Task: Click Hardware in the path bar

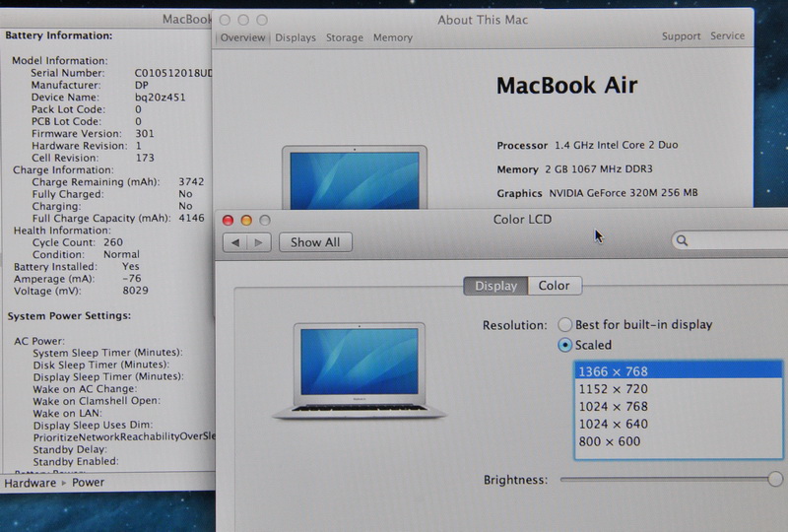Action: click(31, 483)
